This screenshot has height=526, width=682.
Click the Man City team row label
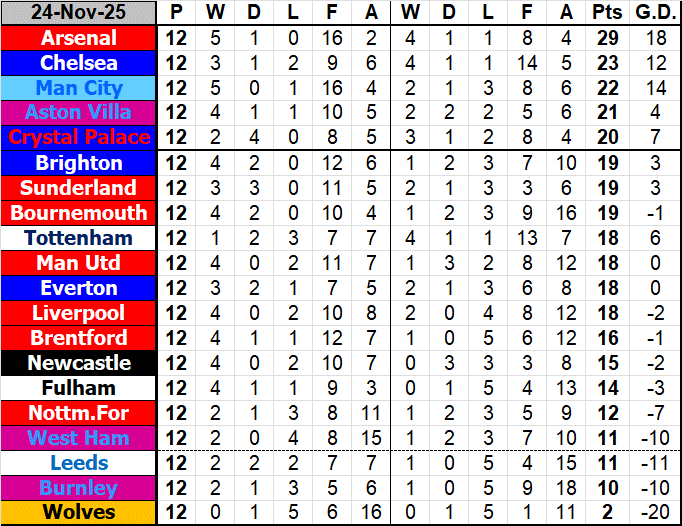[79, 88]
